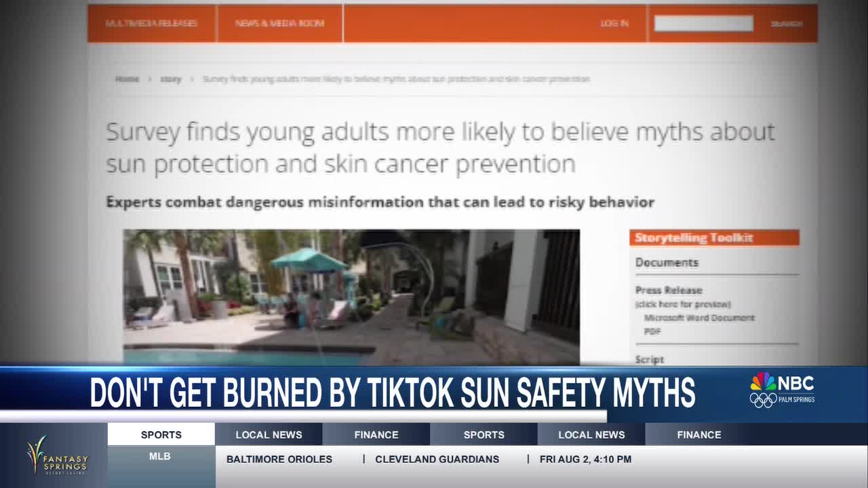Open the Multimedia Releases menu item

coord(151,23)
